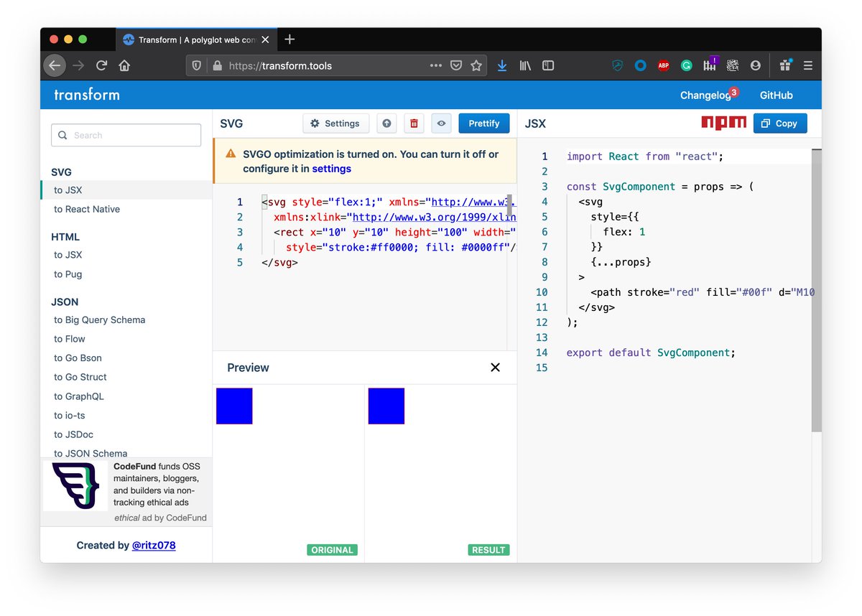Focus the sidebar Search field

click(x=126, y=135)
